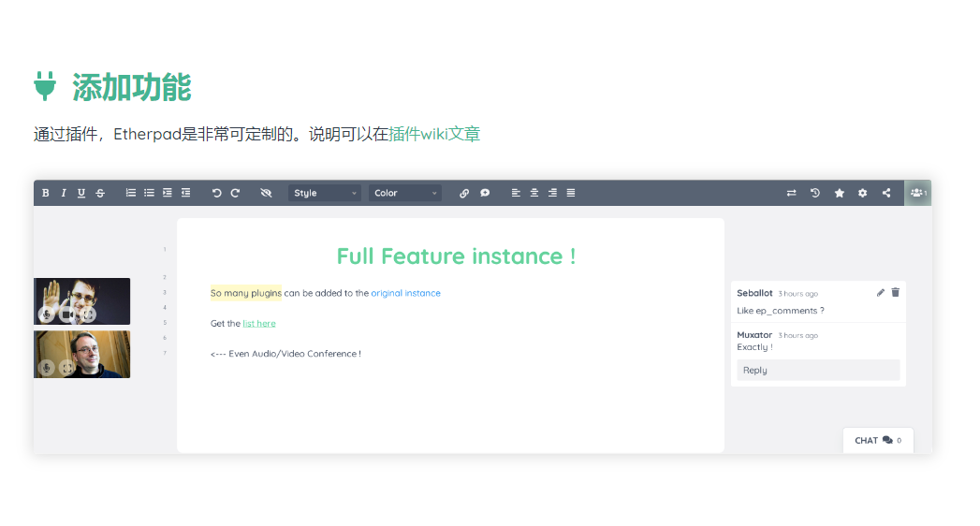Viewport: 980px width, 526px height.
Task: Click the comment text 'Like ep_comments ?'
Action: pos(780,311)
